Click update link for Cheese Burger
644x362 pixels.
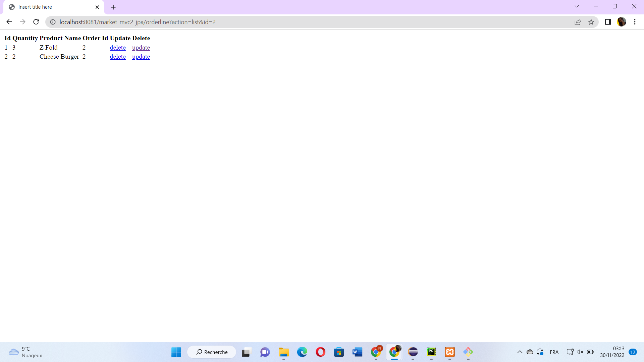141,57
